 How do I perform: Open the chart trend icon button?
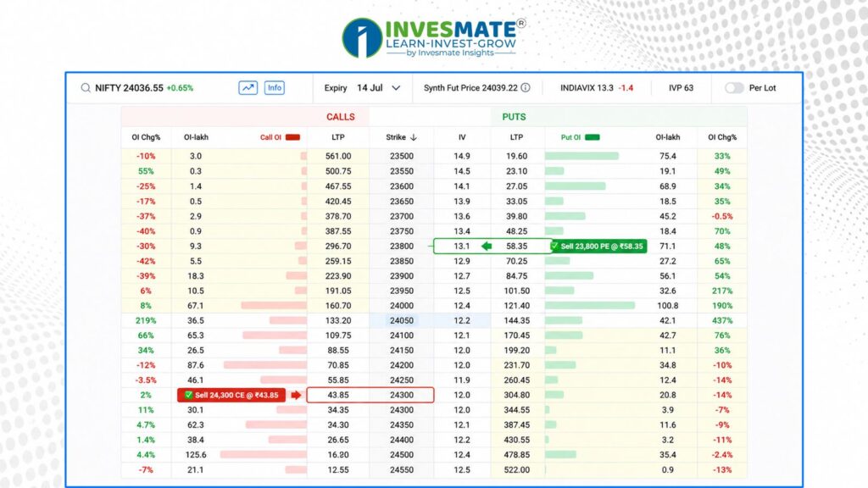coord(248,88)
